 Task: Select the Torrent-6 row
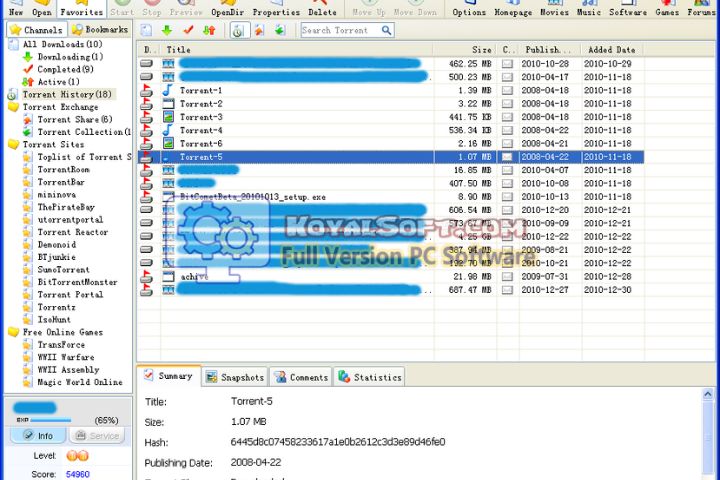tap(390, 144)
